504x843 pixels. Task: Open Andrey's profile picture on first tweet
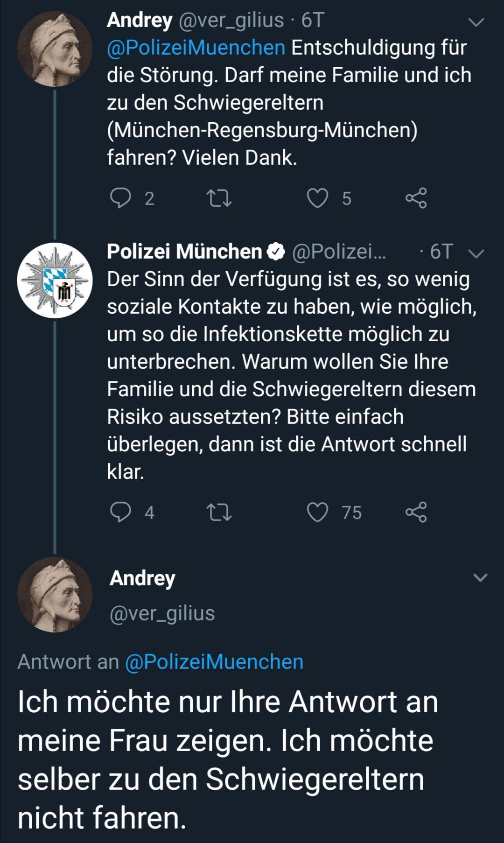coord(55,49)
